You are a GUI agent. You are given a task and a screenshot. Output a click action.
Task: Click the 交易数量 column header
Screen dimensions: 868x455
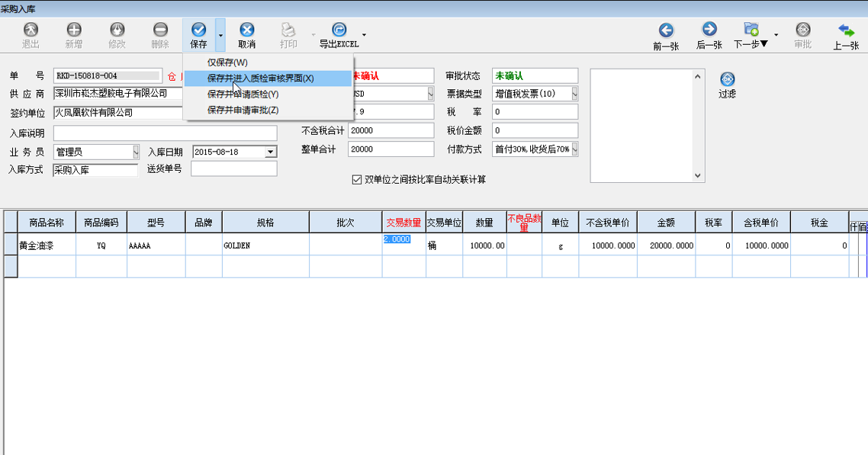404,223
